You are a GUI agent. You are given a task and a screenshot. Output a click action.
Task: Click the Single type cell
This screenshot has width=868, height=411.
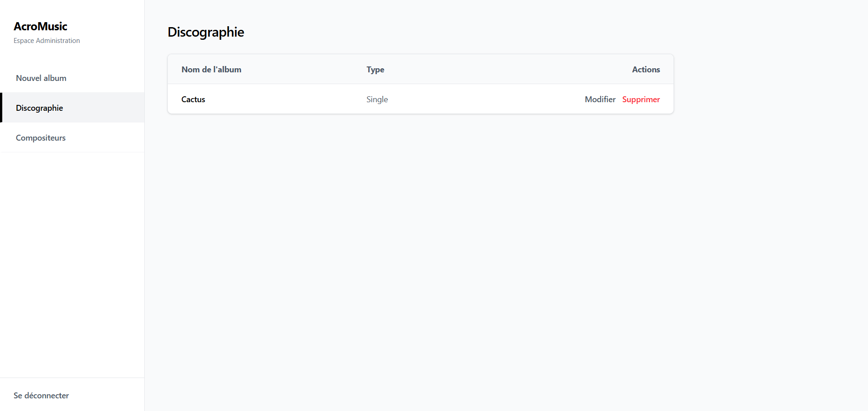(x=377, y=99)
